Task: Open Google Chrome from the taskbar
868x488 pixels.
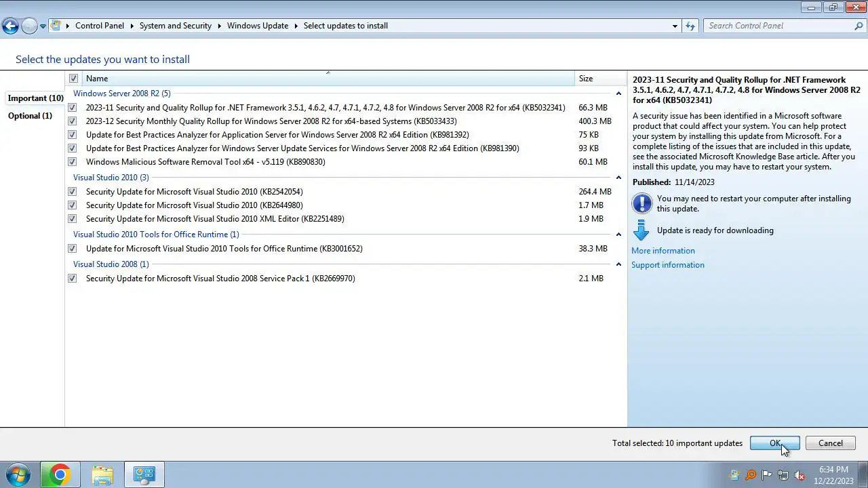Action: [60, 475]
